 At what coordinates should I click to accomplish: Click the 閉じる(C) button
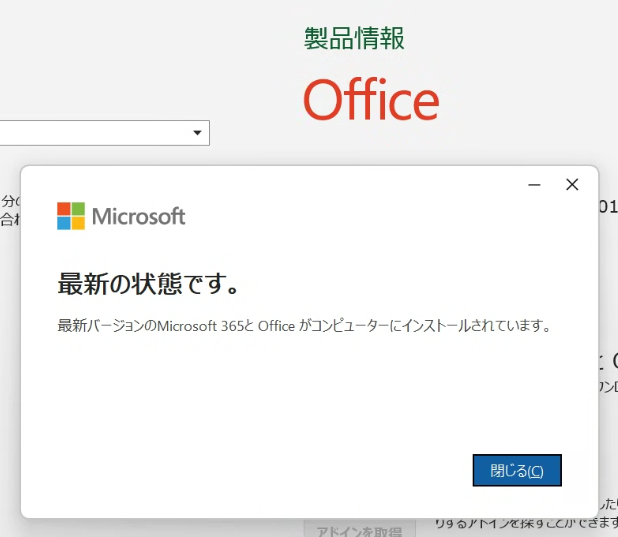click(517, 470)
